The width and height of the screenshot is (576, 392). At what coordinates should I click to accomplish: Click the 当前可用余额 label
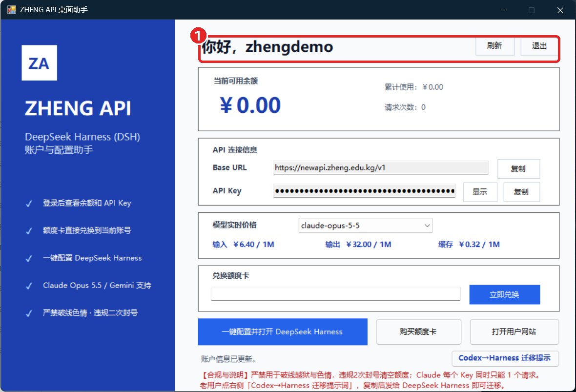(x=235, y=81)
